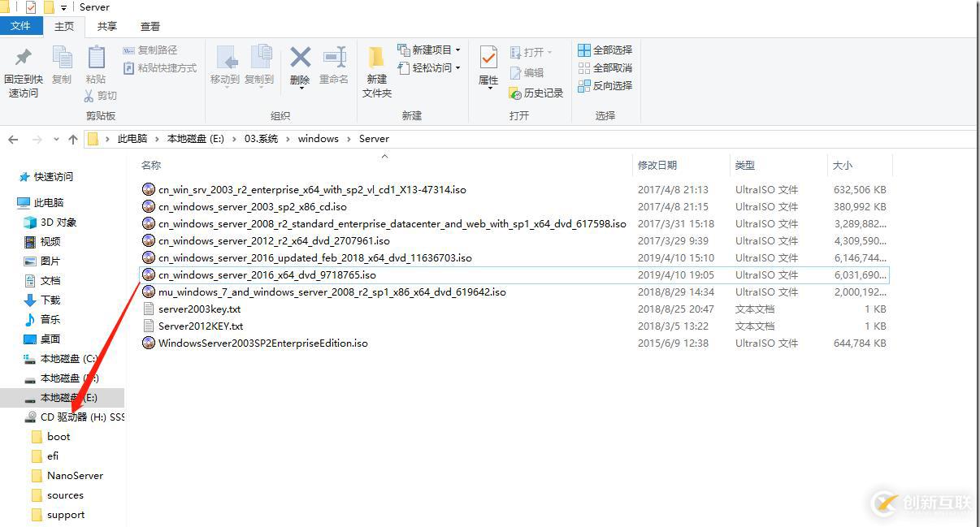This screenshot has height=527, width=980.
Task: Open the Easy access dropdown
Action: pyautogui.click(x=429, y=68)
